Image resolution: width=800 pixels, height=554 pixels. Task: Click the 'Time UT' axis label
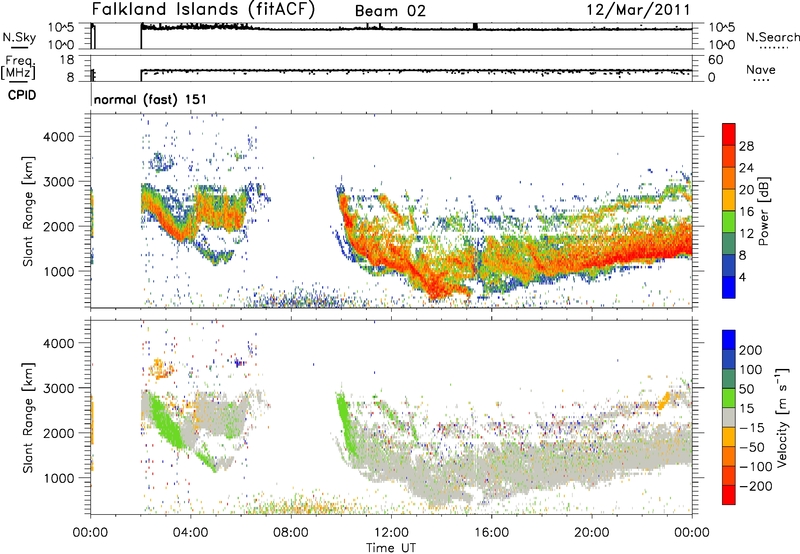click(x=391, y=547)
